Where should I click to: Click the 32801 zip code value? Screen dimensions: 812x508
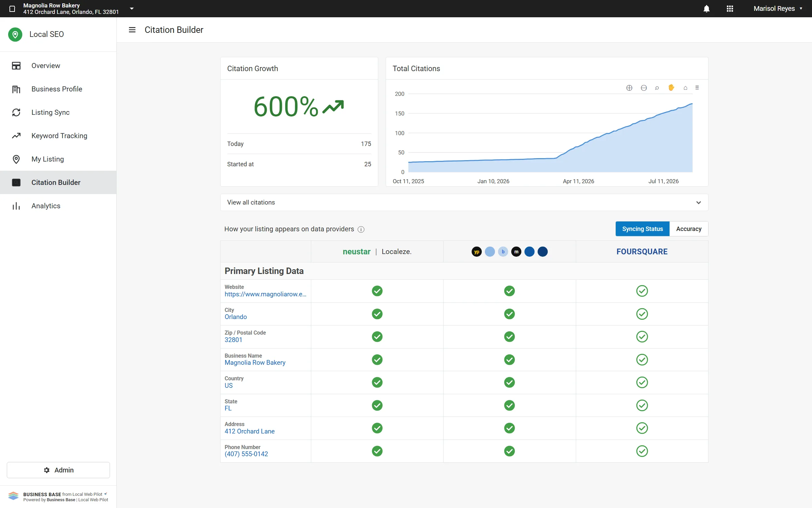[233, 340]
